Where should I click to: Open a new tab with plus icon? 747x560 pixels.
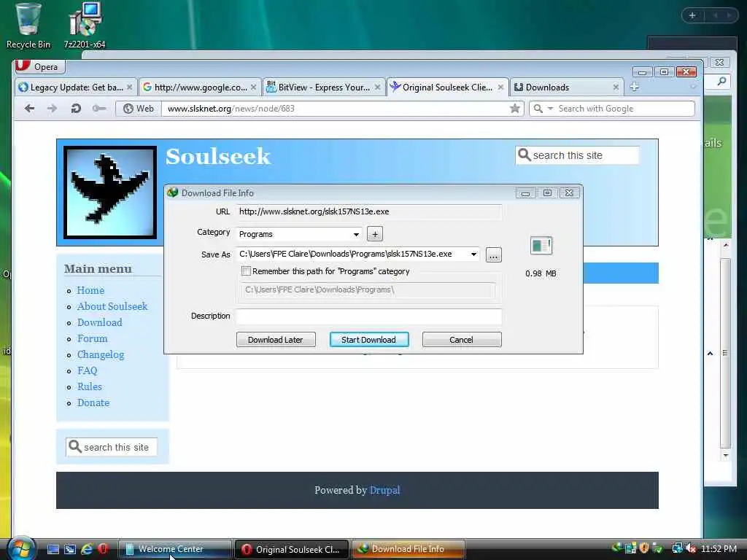(634, 87)
